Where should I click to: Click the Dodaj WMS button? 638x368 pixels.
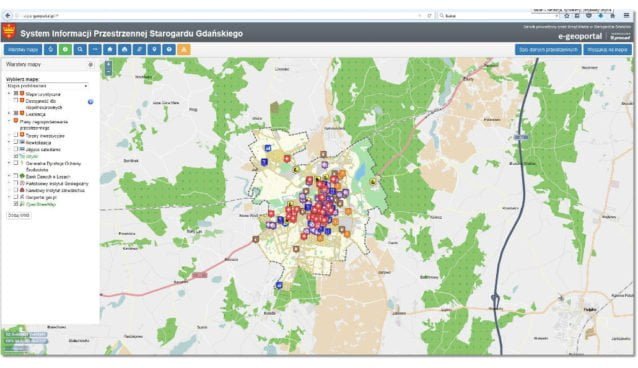19,215
